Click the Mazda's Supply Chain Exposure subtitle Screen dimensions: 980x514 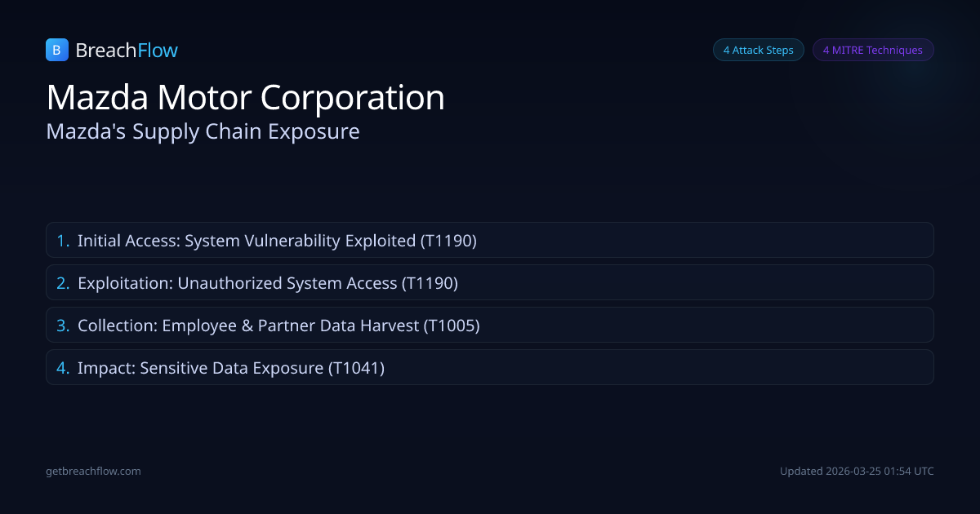coord(203,131)
